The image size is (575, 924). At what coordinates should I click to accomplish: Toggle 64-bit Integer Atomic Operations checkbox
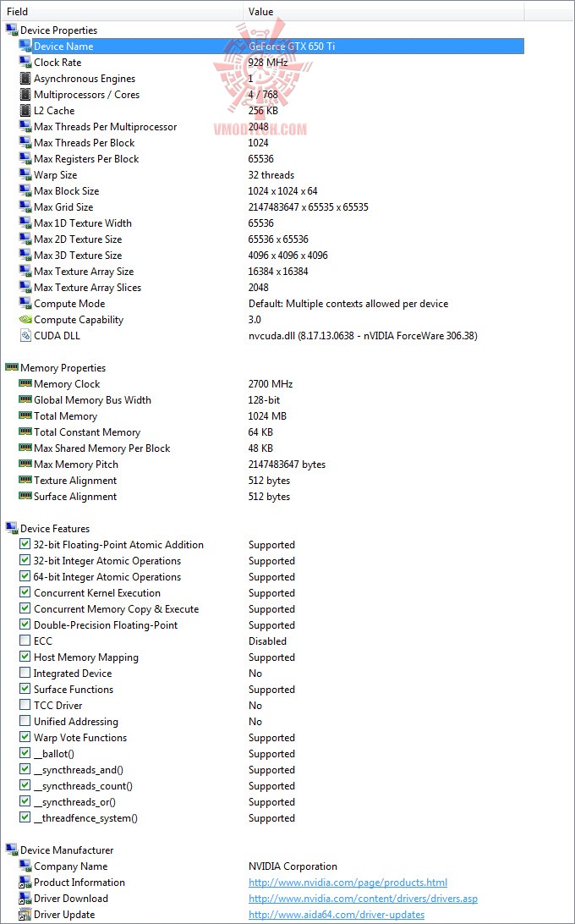(x=25, y=576)
